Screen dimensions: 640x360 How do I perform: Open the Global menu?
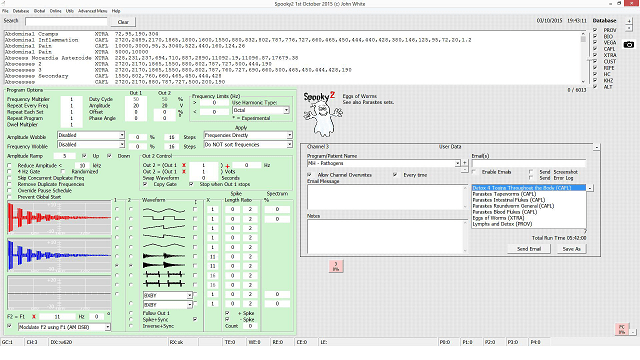(40, 11)
